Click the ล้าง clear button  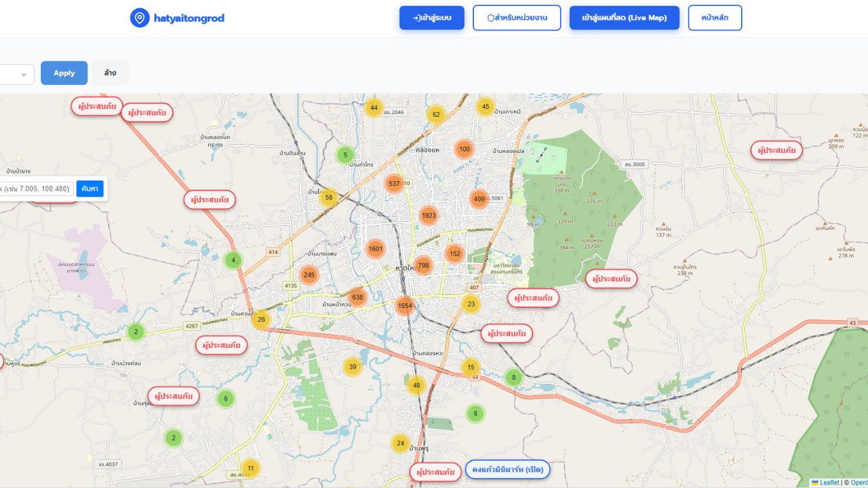point(110,73)
